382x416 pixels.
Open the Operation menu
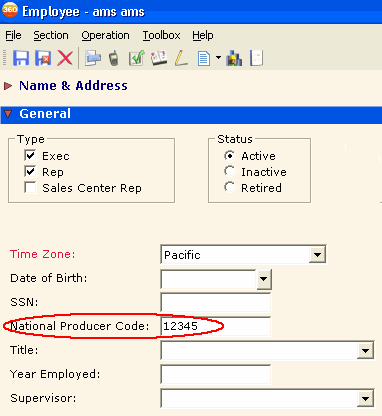[105, 35]
